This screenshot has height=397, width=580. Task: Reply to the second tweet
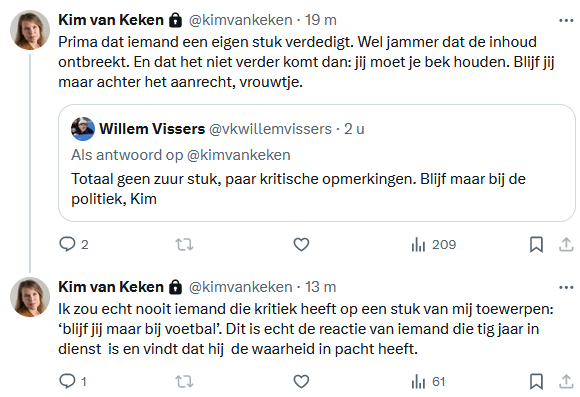pyautogui.click(x=73, y=381)
